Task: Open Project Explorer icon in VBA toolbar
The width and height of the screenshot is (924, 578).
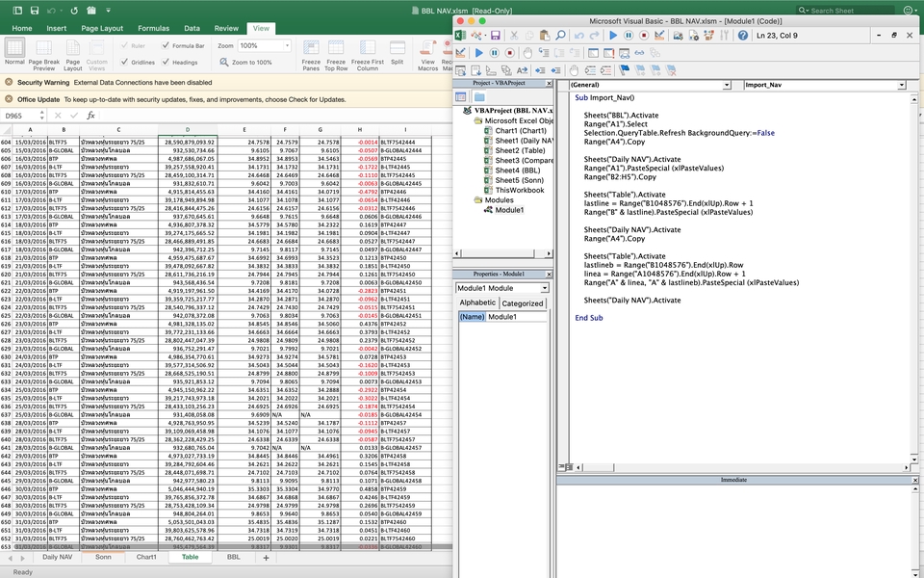Action: point(679,36)
